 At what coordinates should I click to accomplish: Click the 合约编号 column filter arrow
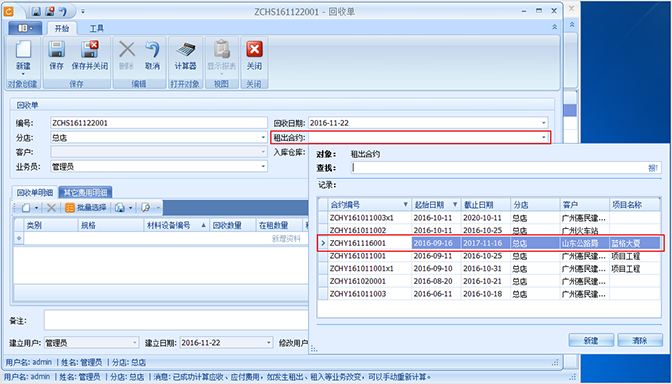coord(405,204)
